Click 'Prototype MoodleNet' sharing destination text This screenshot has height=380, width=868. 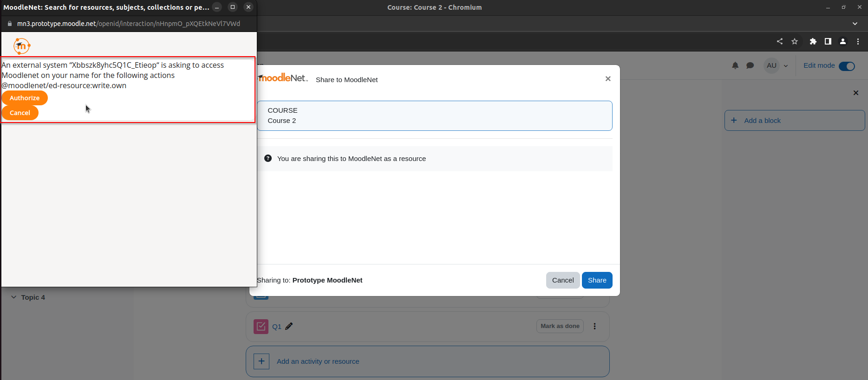click(x=327, y=280)
